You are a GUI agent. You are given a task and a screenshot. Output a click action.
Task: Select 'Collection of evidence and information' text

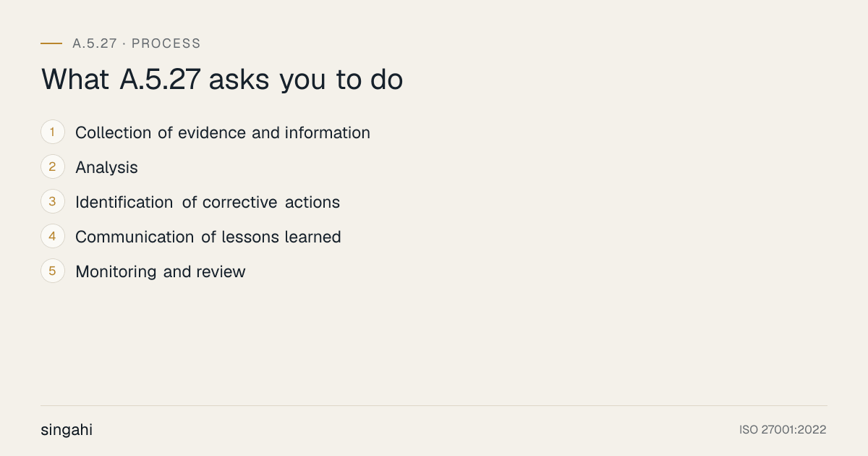coord(223,132)
